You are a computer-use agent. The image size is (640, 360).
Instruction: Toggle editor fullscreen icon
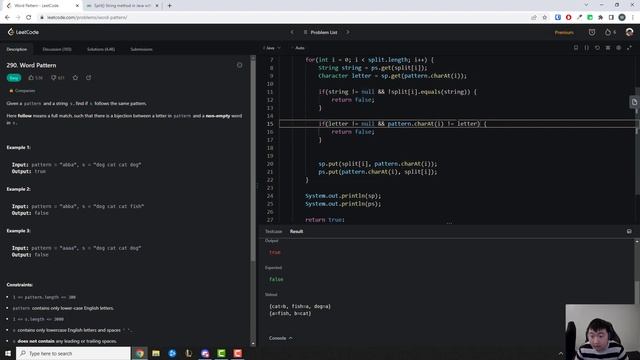coord(629,48)
